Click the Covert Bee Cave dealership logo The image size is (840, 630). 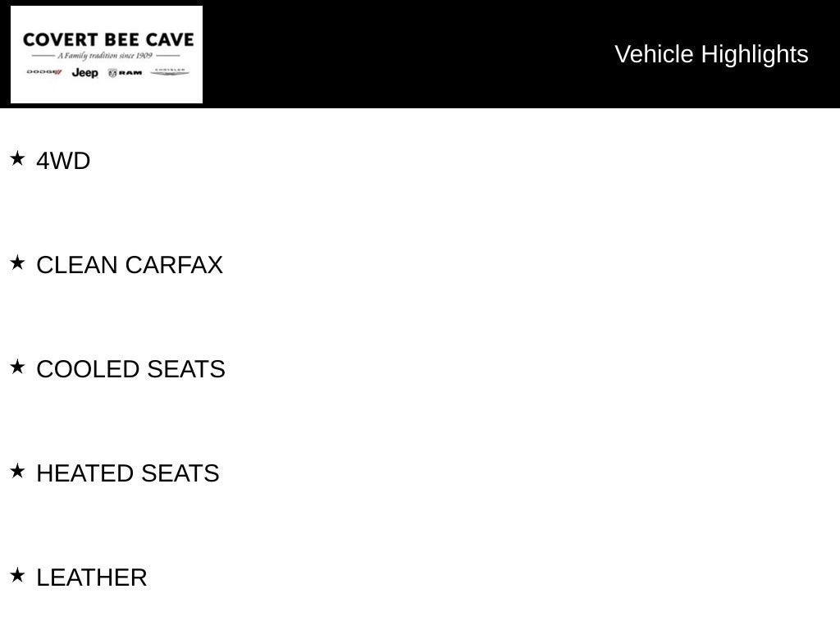(x=107, y=54)
